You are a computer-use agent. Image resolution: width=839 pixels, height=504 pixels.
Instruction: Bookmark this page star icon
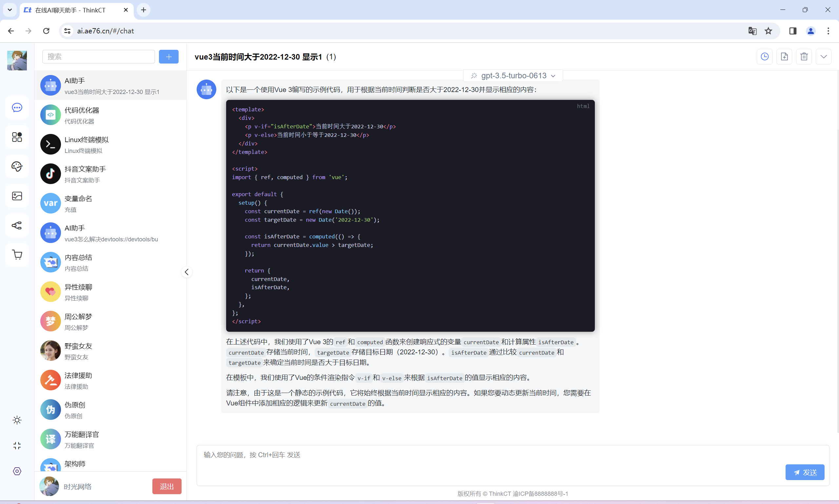[768, 31]
